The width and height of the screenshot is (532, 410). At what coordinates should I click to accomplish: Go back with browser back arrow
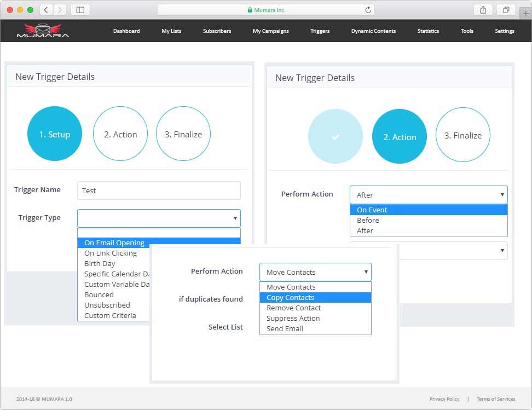point(47,10)
